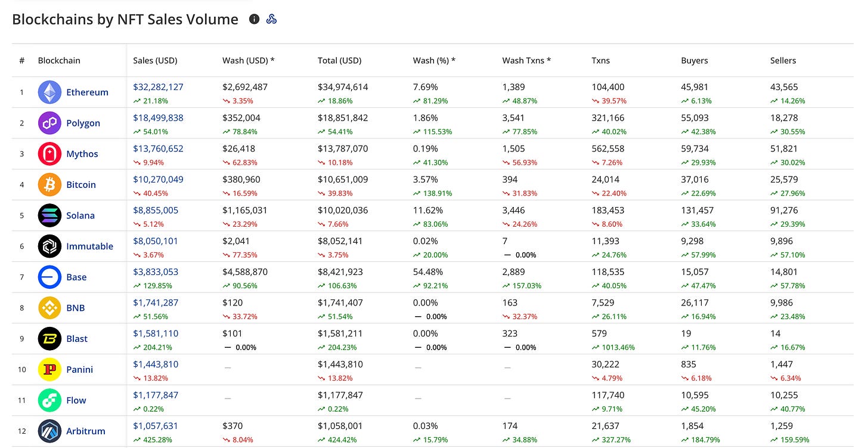
Task: Click the Mythos logo icon
Action: 49,154
